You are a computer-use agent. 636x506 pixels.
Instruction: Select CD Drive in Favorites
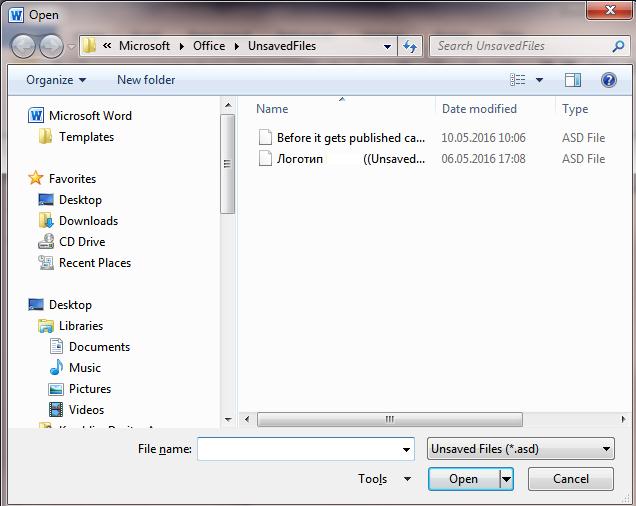(82, 242)
